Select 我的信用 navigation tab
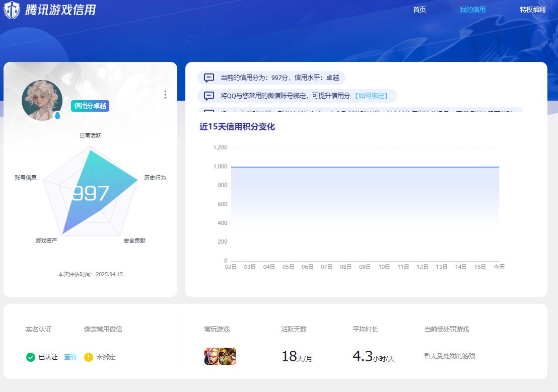Image resolution: width=558 pixels, height=392 pixels. point(472,10)
